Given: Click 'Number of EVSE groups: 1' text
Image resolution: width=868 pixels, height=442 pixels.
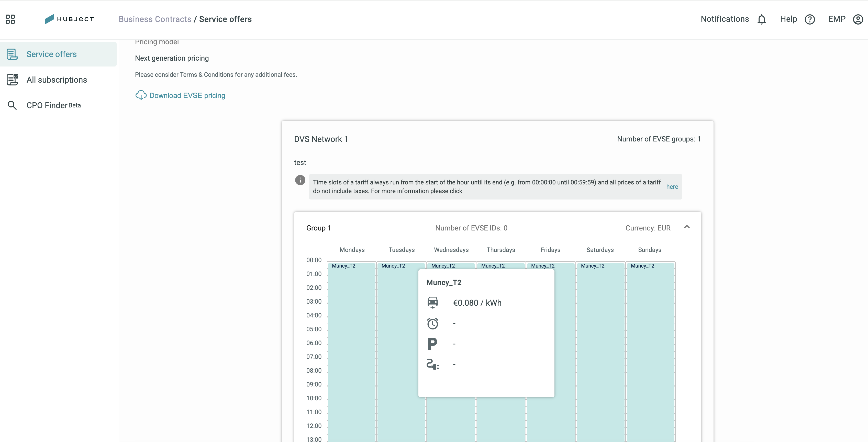Looking at the screenshot, I should (659, 139).
